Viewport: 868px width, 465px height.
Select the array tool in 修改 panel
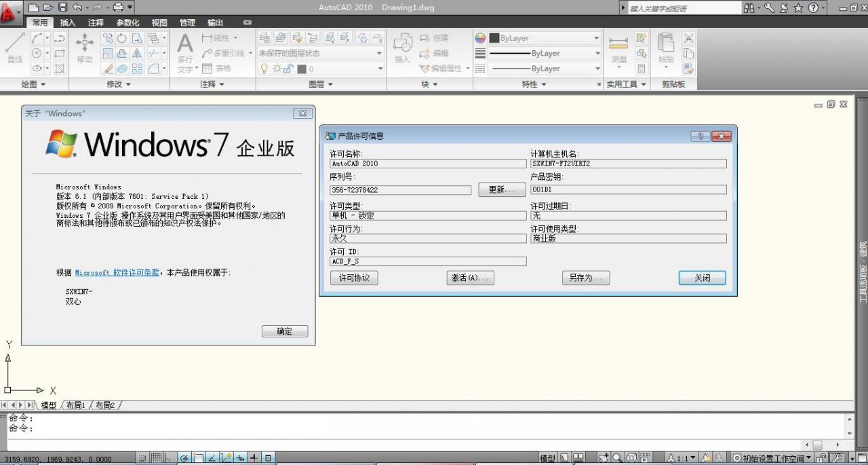click(137, 69)
